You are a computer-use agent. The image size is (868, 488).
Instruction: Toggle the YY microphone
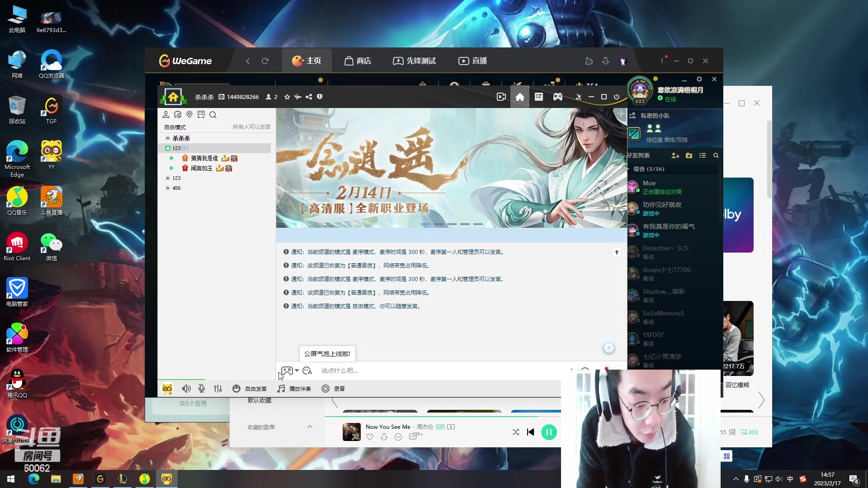click(x=202, y=389)
